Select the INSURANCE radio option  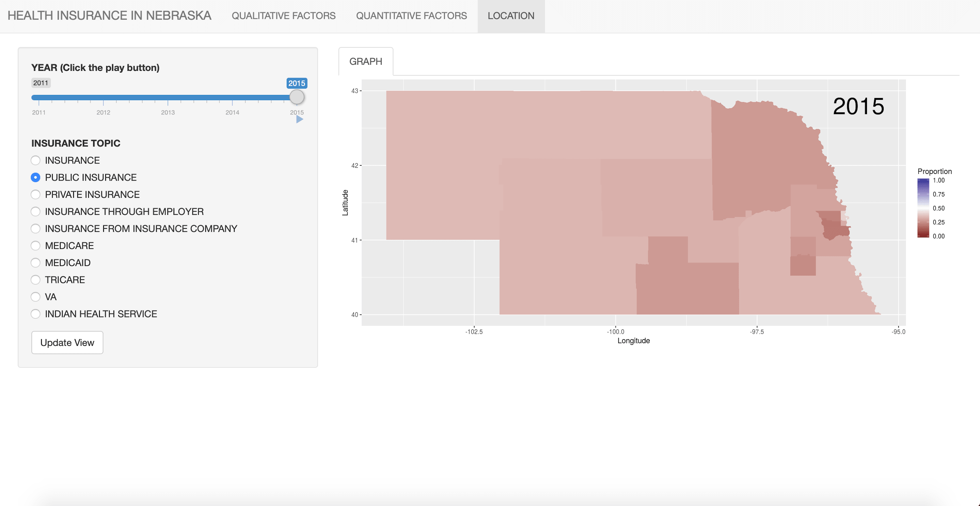pos(35,160)
